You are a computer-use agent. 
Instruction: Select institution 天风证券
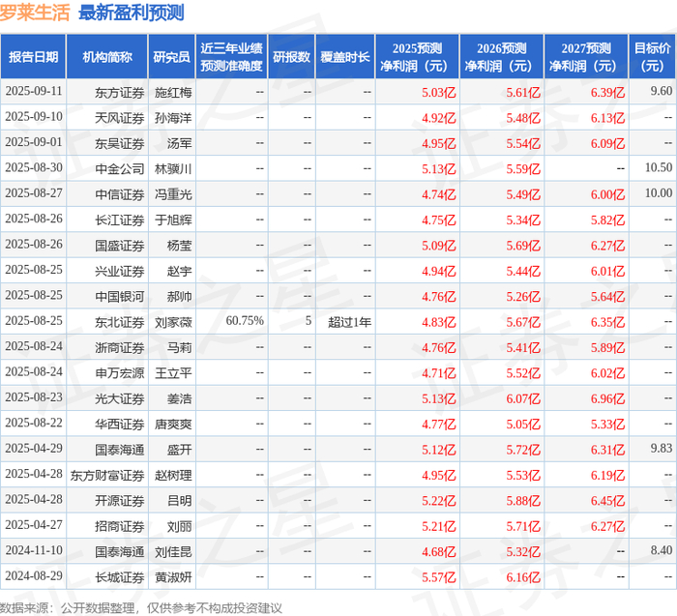[120, 118]
